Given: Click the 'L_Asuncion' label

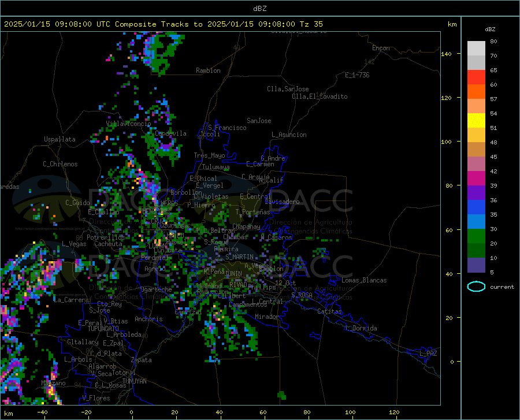Looking at the screenshot, I should coord(289,135).
